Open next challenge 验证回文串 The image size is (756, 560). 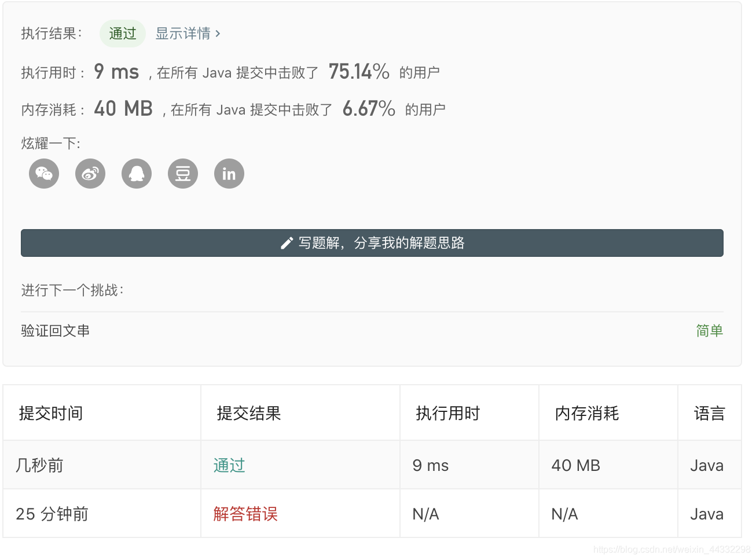[56, 331]
